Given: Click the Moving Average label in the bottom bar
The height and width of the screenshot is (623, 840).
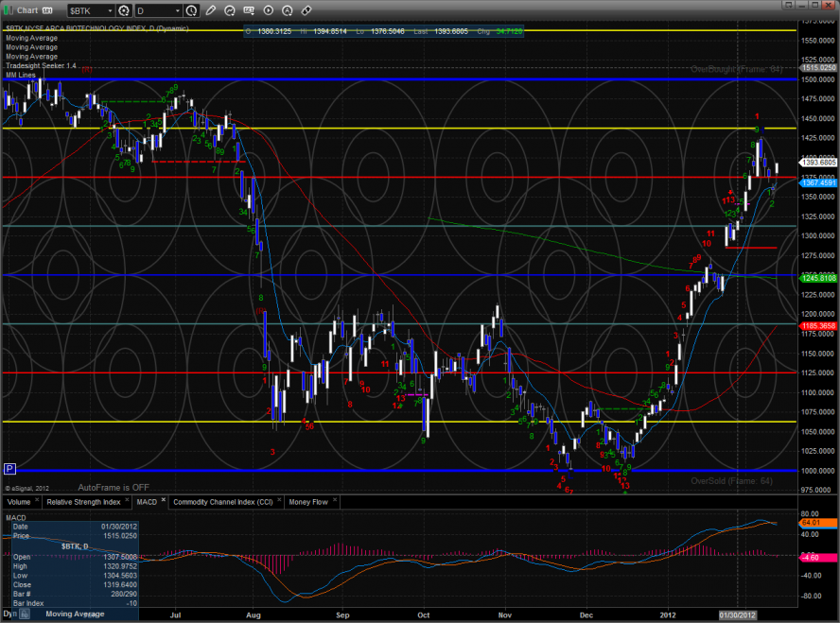Looking at the screenshot, I should [x=75, y=614].
